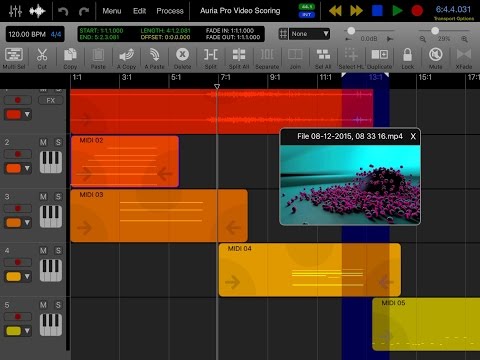480x360 pixels.
Task: Open the snap None dropdown
Action: (310, 34)
